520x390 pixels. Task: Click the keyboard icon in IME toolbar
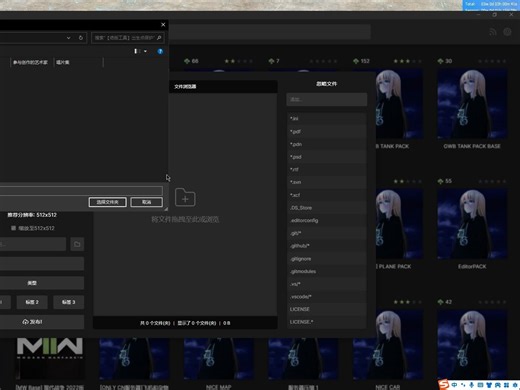pyautogui.click(x=480, y=385)
